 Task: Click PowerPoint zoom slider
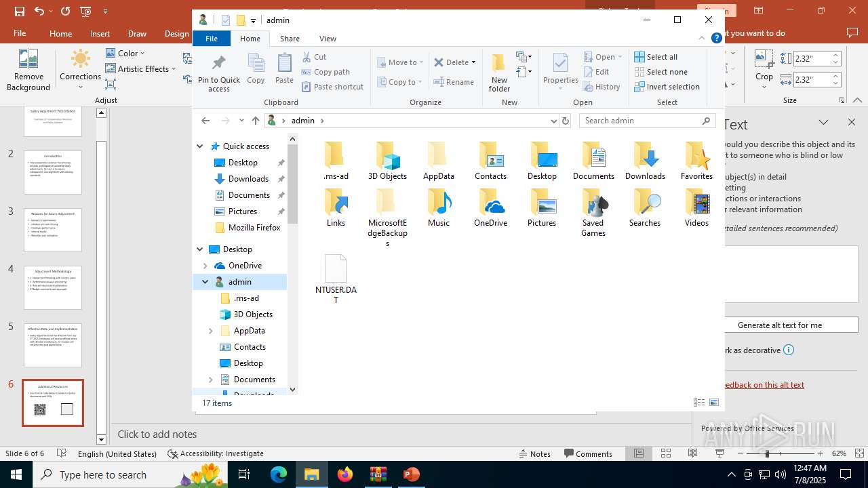point(768,453)
